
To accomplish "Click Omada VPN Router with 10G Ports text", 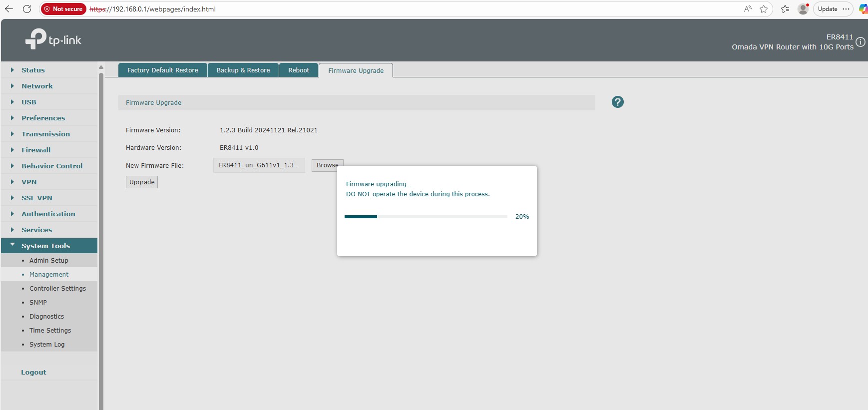I will [793, 47].
